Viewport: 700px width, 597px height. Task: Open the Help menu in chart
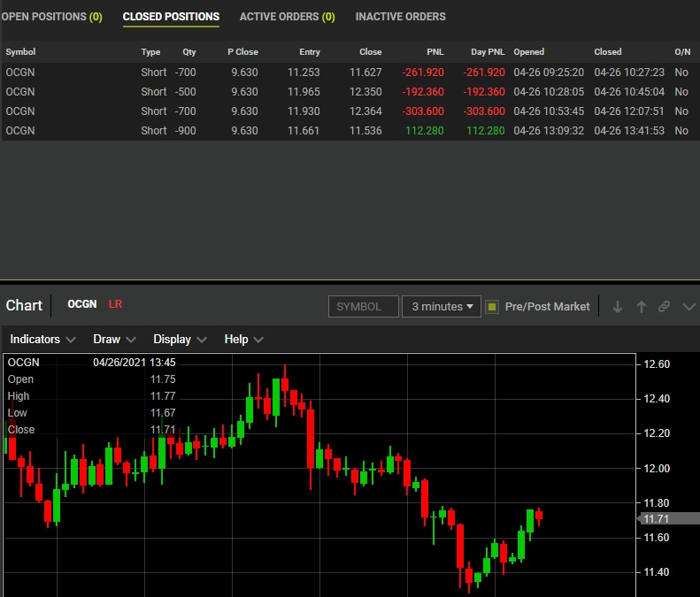click(243, 340)
